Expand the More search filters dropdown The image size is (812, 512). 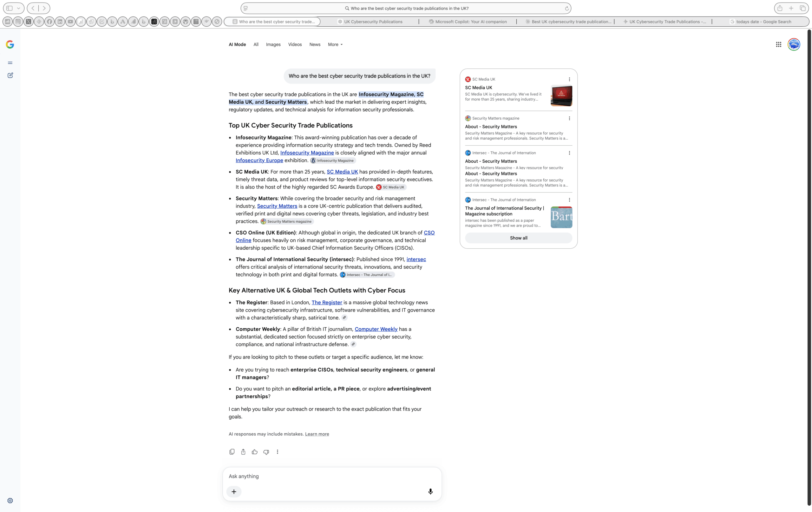[335, 44]
